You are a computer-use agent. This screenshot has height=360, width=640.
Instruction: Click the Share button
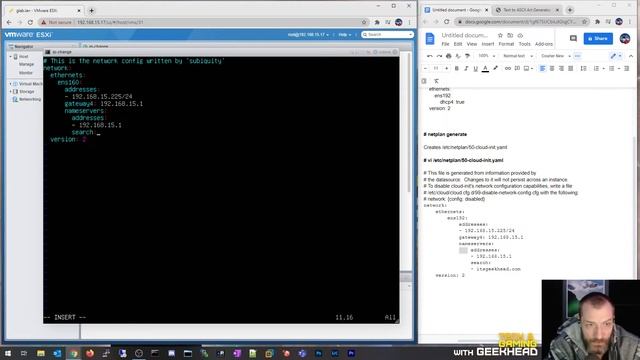(598, 38)
